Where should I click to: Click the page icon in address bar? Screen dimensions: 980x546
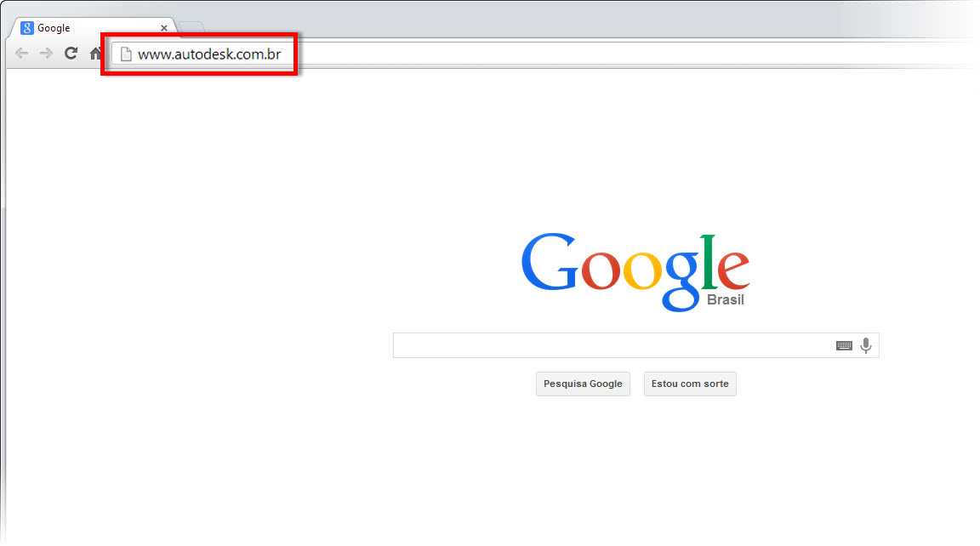click(x=126, y=54)
